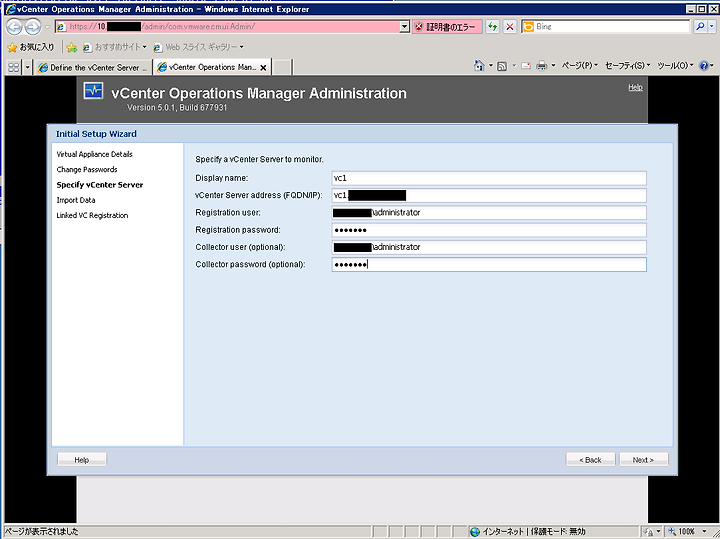This screenshot has height=539, width=720.
Task: Click the Print icon
Action: tap(542, 66)
